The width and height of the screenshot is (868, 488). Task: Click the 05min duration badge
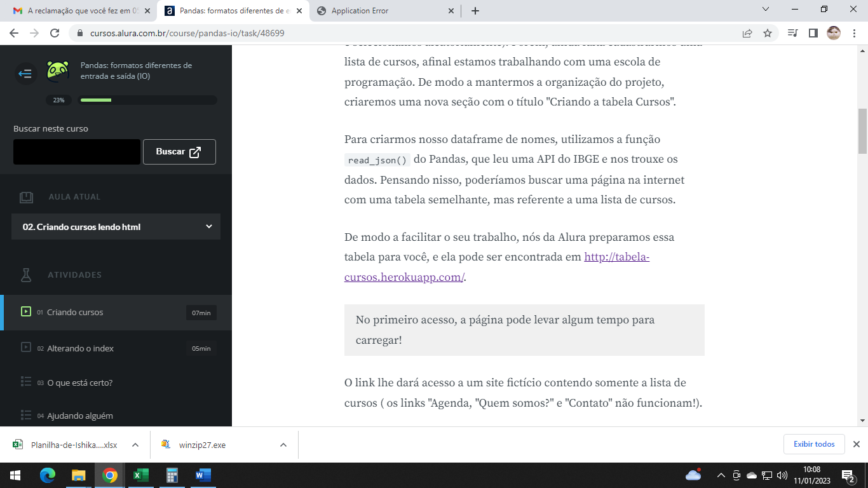(x=201, y=348)
